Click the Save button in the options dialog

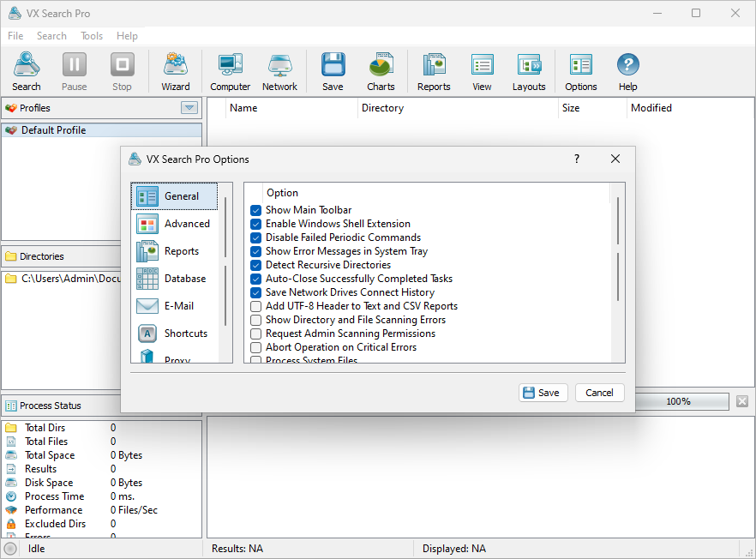[543, 392]
